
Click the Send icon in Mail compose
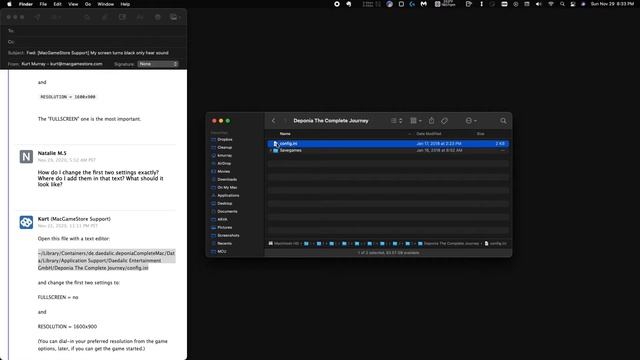pyautogui.click(x=37, y=17)
